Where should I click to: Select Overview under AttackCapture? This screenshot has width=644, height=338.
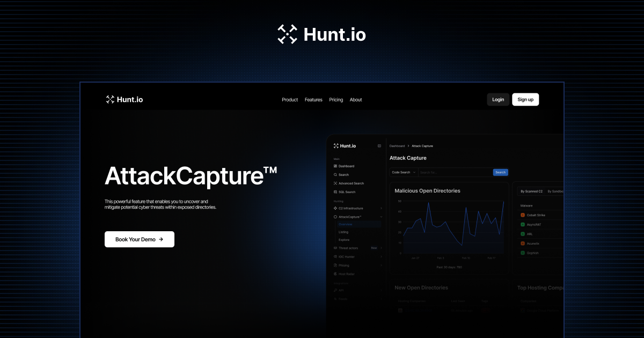point(345,224)
